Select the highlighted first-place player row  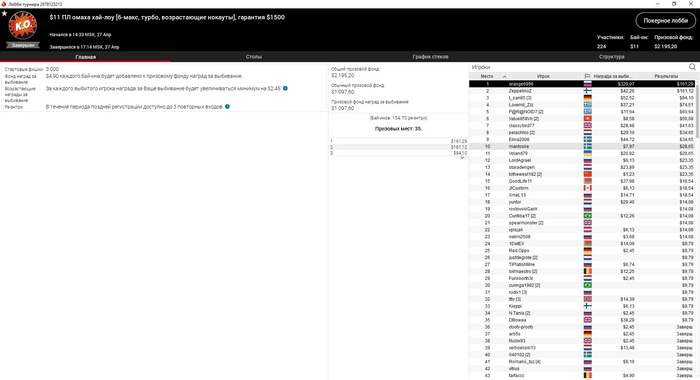pos(582,84)
